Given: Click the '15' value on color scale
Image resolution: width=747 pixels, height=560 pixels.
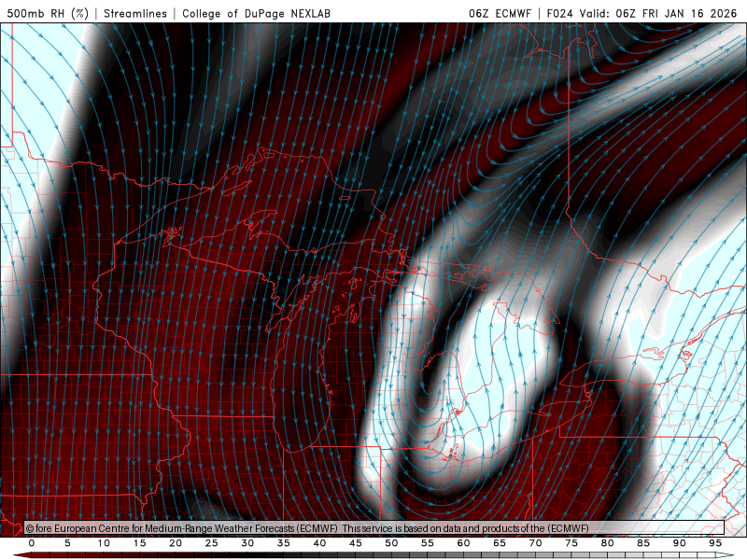Looking at the screenshot, I should [x=139, y=543].
